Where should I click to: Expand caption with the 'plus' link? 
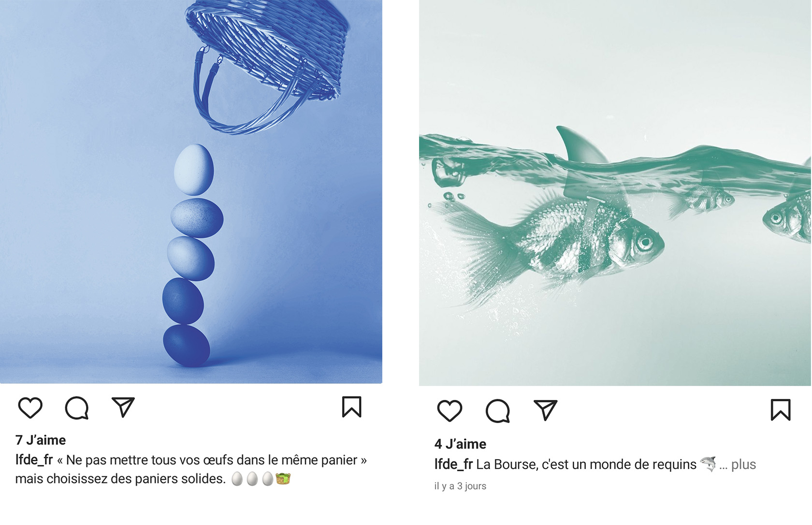(x=743, y=465)
